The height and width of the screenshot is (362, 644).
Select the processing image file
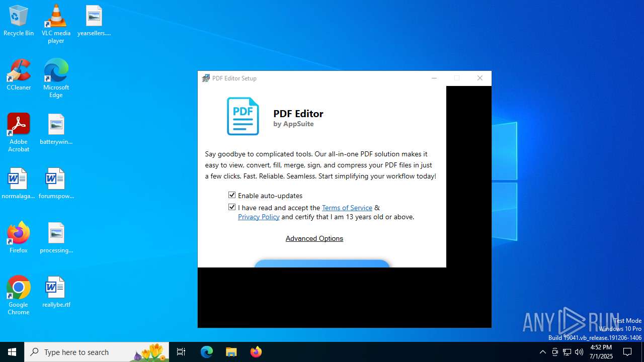(56, 238)
